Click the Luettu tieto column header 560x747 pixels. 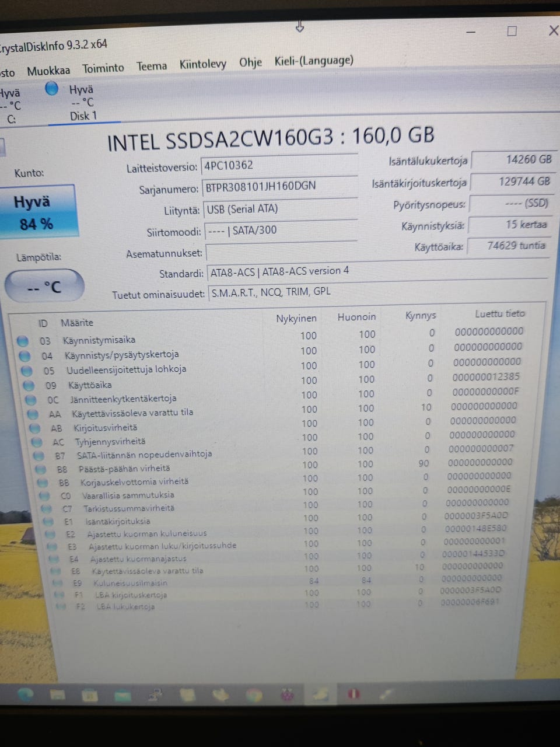pos(500,313)
